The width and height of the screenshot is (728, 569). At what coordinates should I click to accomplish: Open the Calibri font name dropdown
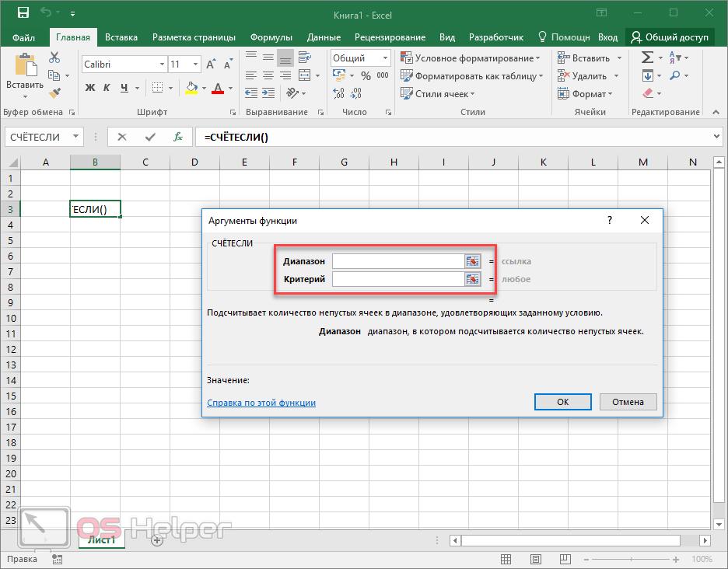coord(162,65)
